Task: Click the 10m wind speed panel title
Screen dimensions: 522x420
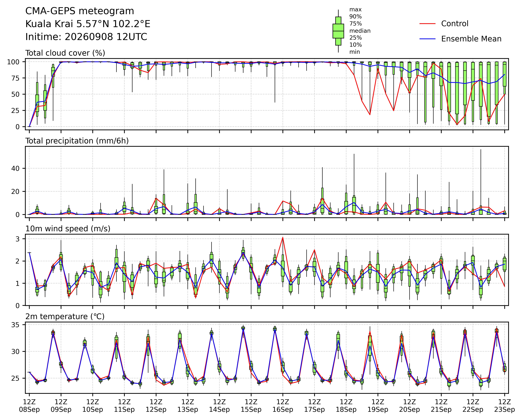Action: [68, 229]
